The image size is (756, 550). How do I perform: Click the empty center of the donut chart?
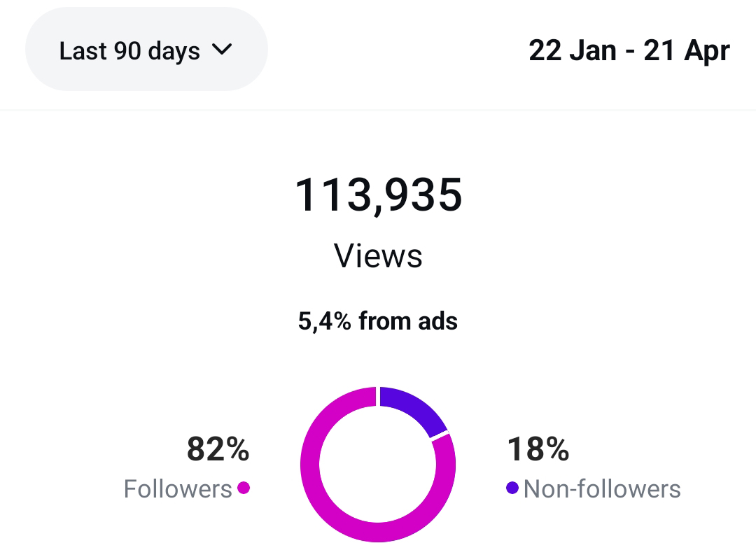point(378,463)
